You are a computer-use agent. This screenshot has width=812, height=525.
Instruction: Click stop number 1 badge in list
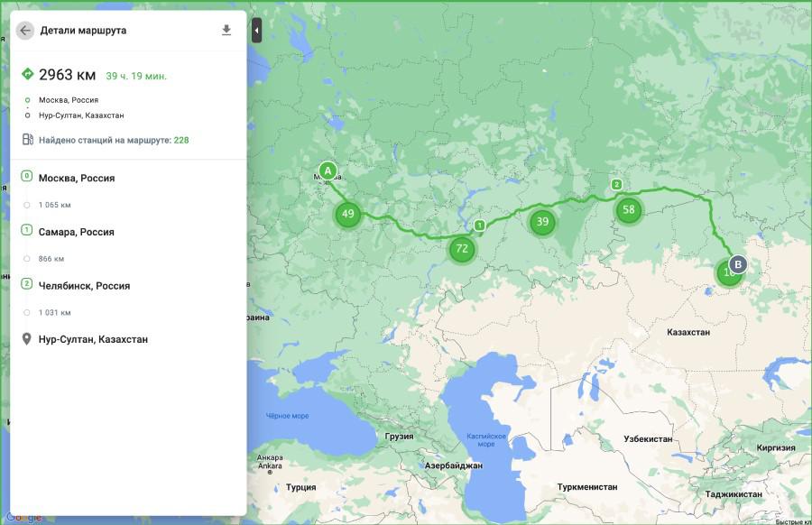coord(26,230)
